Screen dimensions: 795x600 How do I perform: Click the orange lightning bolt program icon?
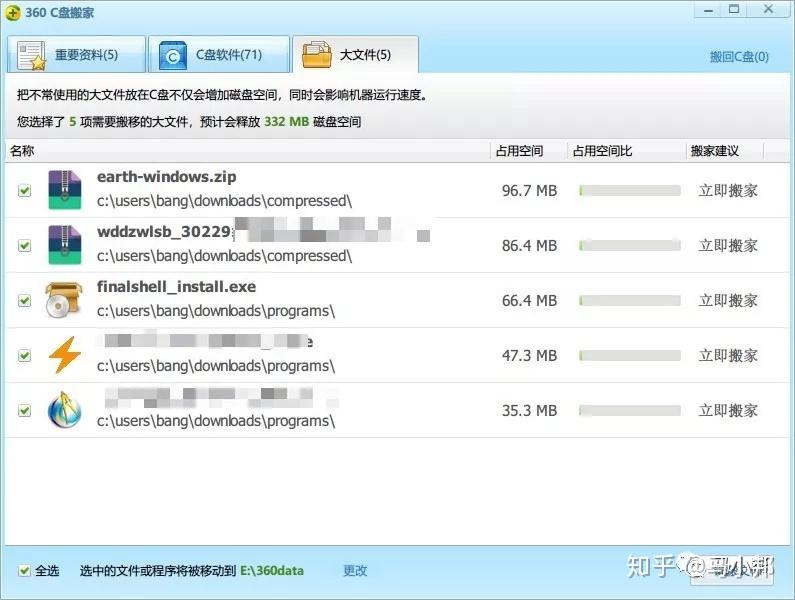pyautogui.click(x=64, y=355)
